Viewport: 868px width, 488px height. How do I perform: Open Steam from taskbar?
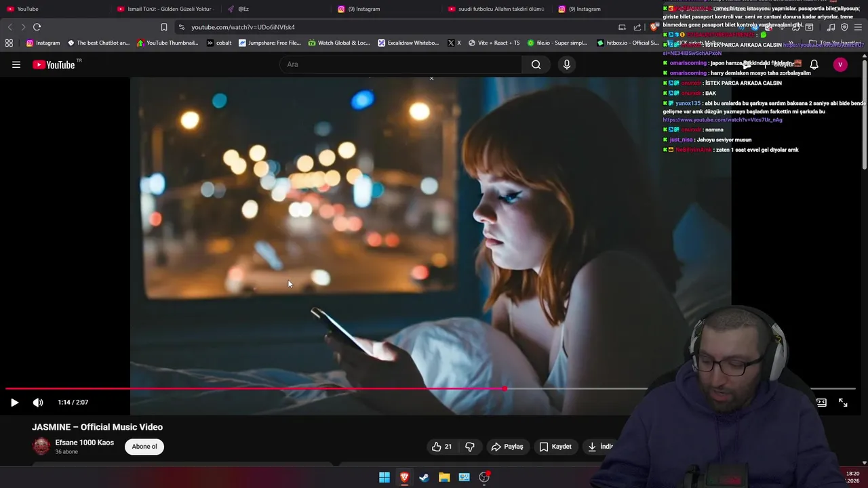pos(424,477)
